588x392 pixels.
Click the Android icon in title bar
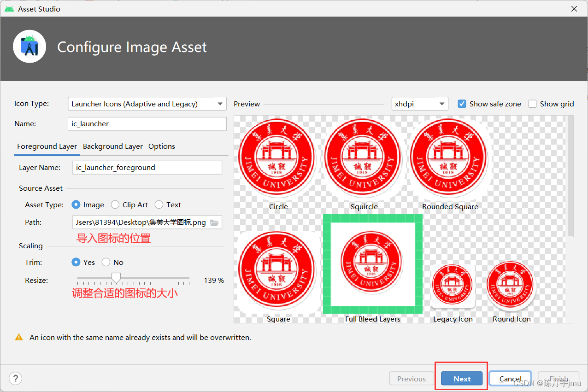pos(9,9)
